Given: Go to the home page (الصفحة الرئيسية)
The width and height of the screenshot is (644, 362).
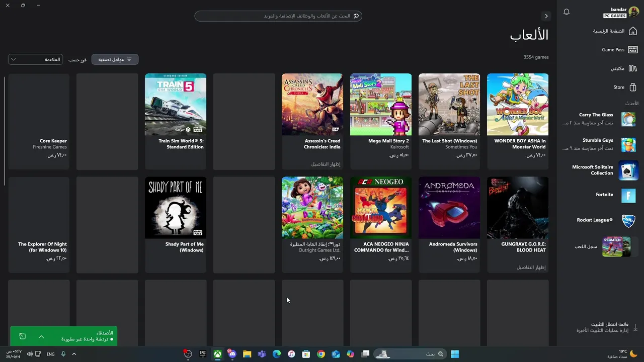Looking at the screenshot, I should coord(614,31).
